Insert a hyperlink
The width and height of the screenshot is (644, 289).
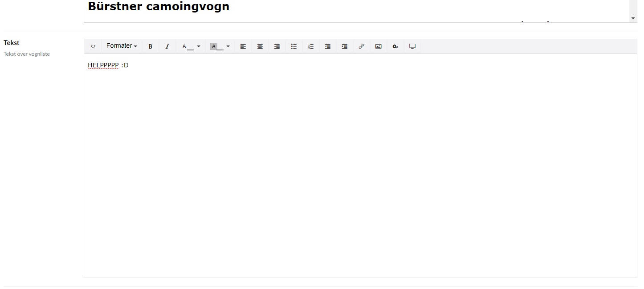tap(362, 46)
